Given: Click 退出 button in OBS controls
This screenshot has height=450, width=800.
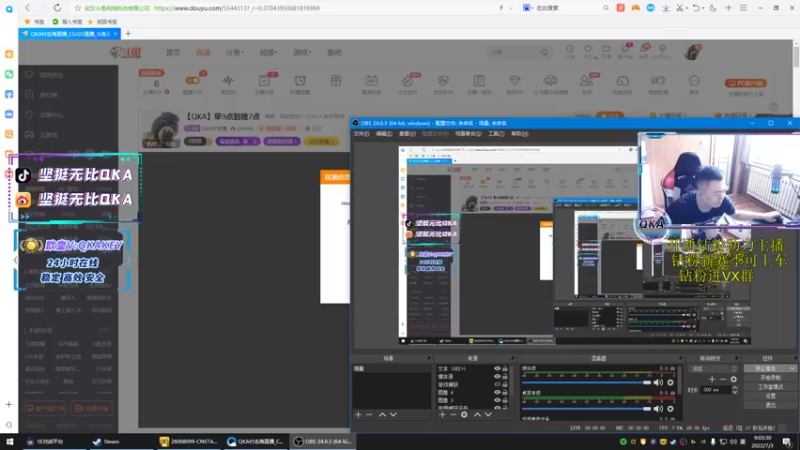Looking at the screenshot, I should (770, 405).
